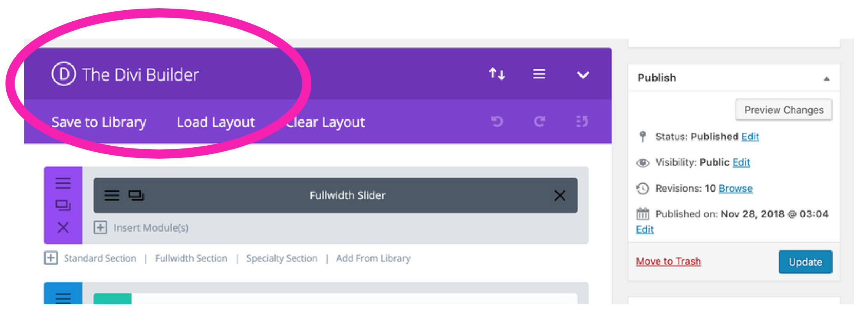Duplicate the fullwidth section via purple icon
The height and width of the screenshot is (311, 868).
tap(64, 205)
